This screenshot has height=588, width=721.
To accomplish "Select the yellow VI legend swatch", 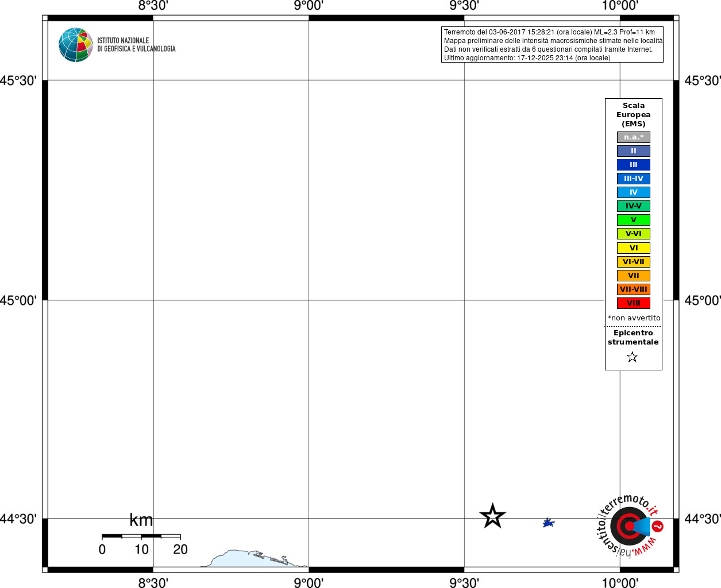I will coord(634,248).
